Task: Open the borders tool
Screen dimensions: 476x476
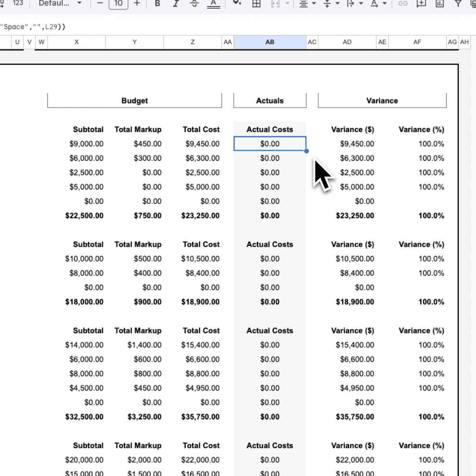Action: (256, 4)
